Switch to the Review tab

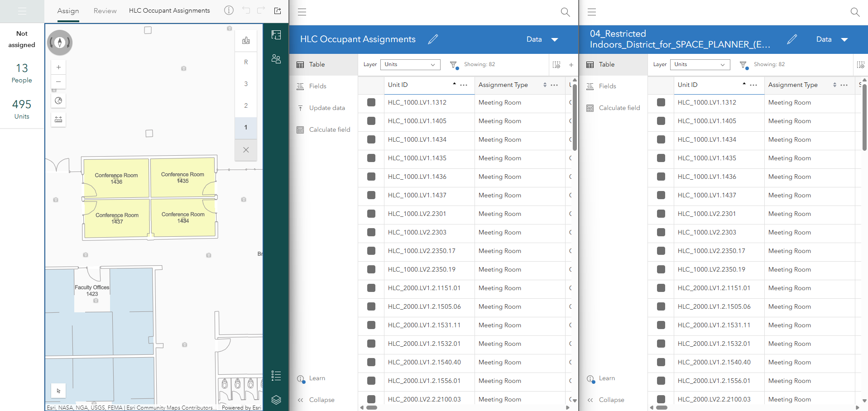coord(105,10)
